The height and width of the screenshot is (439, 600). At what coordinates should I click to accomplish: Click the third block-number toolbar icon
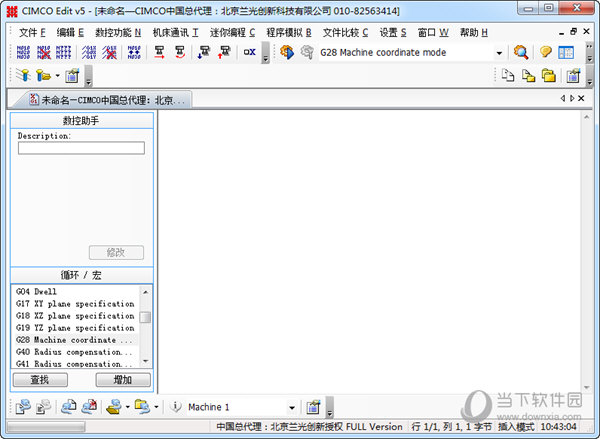click(x=64, y=52)
